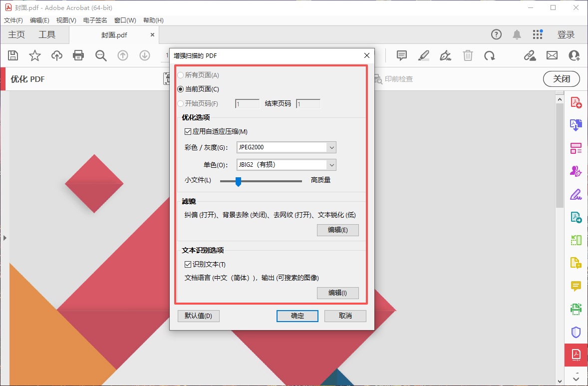Select the 封面.pdf document tab
The height and width of the screenshot is (386, 588).
pyautogui.click(x=114, y=35)
